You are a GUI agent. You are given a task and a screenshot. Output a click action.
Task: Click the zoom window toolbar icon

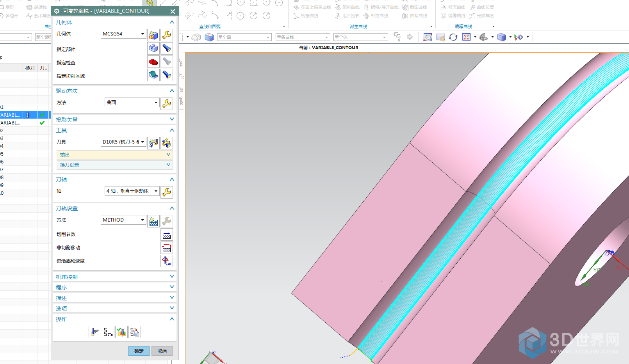coord(428,37)
